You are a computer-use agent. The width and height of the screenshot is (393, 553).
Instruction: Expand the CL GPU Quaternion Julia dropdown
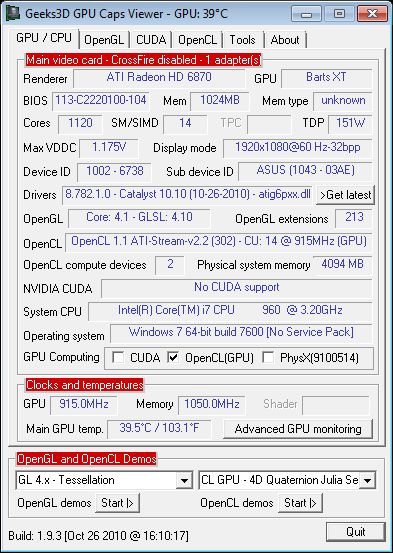point(367,480)
